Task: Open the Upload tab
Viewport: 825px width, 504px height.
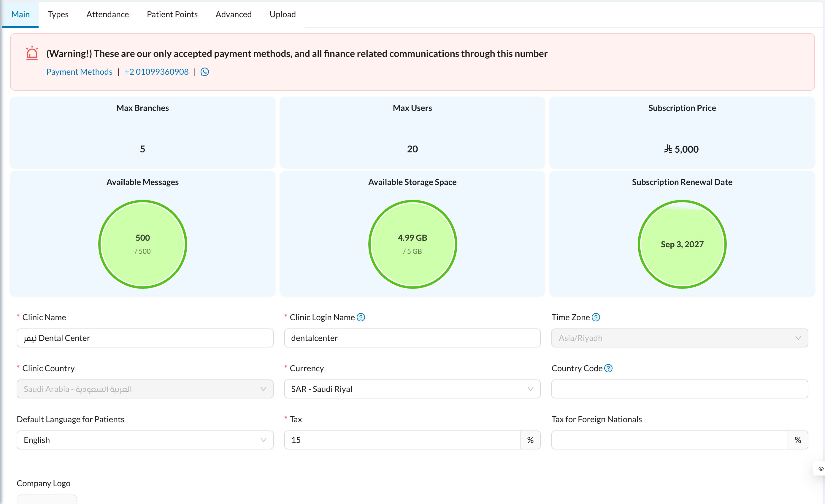Action: click(x=283, y=15)
